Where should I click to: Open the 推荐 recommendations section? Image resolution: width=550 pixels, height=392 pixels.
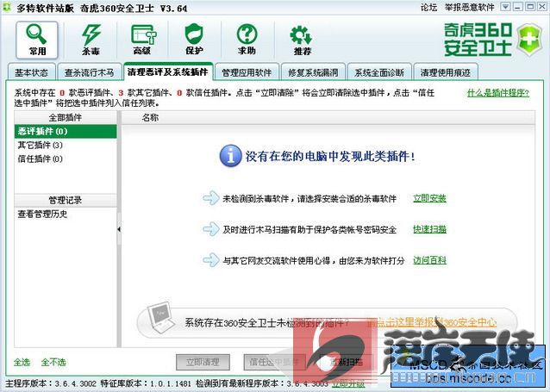[x=302, y=40]
